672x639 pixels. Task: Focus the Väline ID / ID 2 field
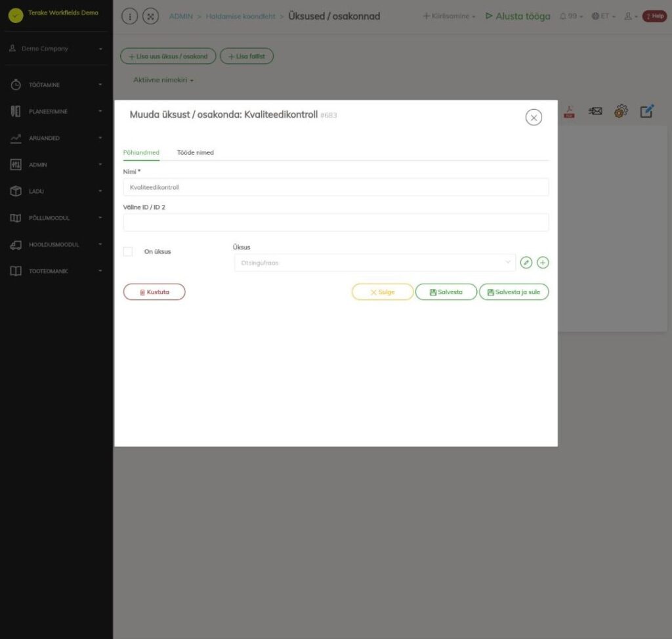tap(335, 223)
